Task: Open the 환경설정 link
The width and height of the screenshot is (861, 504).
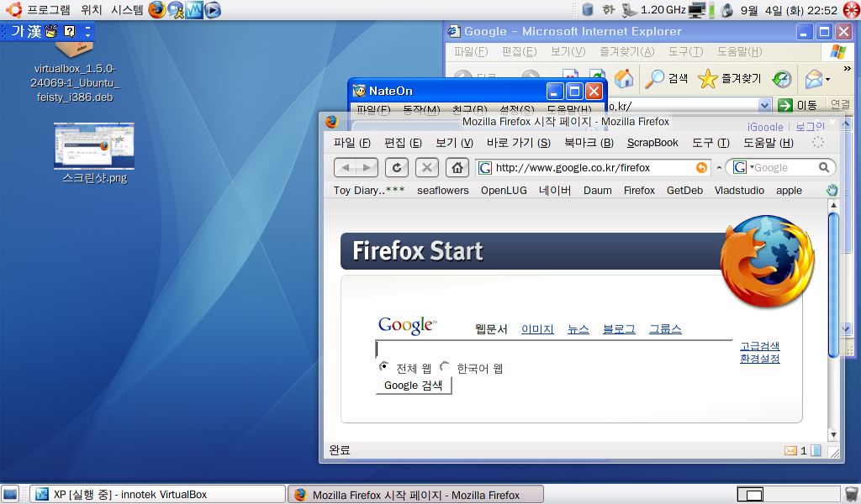Action: [759, 359]
